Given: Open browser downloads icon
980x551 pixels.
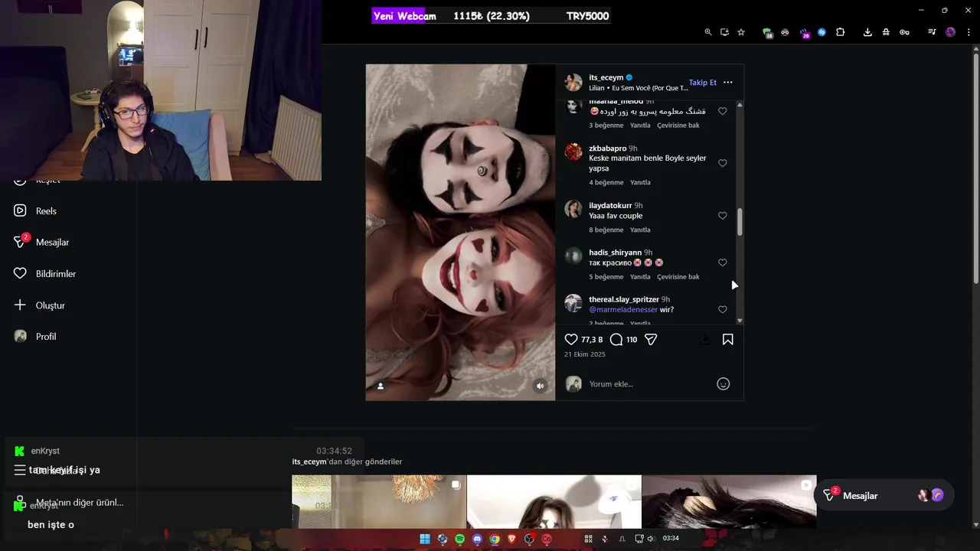Looking at the screenshot, I should click(x=867, y=32).
